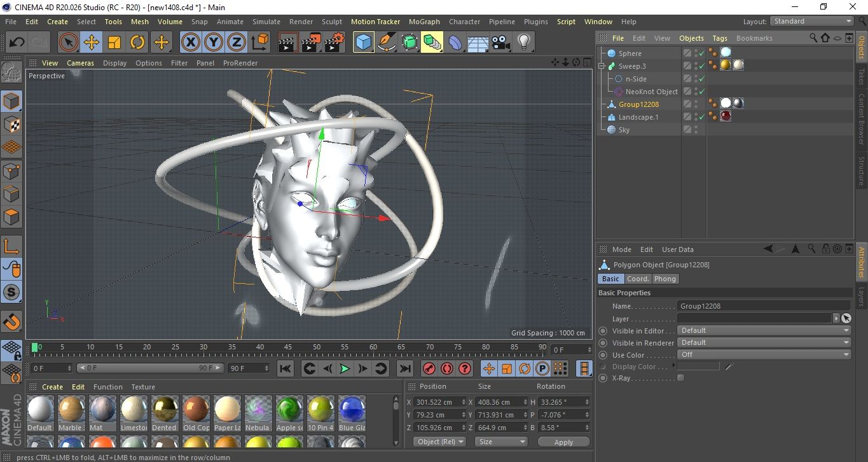868x462 pixels.
Task: Toggle the Landscape.1 layer checkbox
Action: pos(687,117)
